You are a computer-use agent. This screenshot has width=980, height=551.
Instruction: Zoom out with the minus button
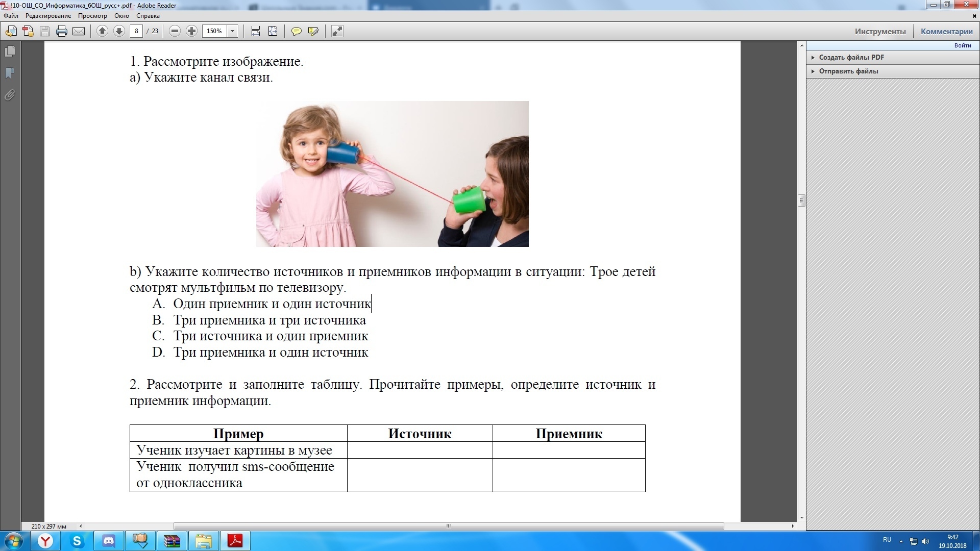point(175,31)
